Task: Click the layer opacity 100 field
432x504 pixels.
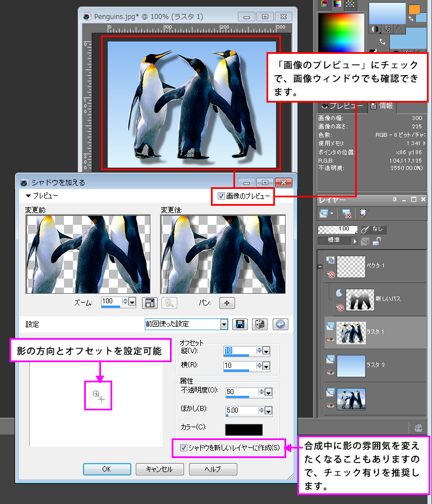Action: pyautogui.click(x=338, y=229)
